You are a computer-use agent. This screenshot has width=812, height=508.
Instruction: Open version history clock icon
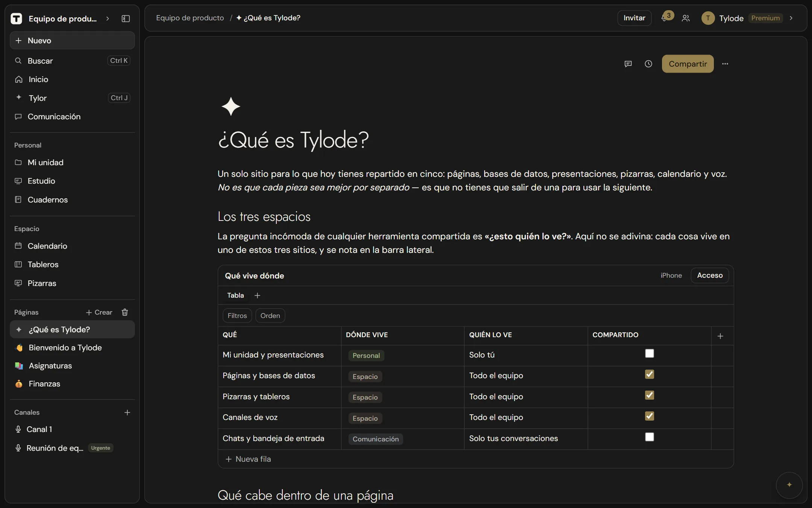click(648, 64)
